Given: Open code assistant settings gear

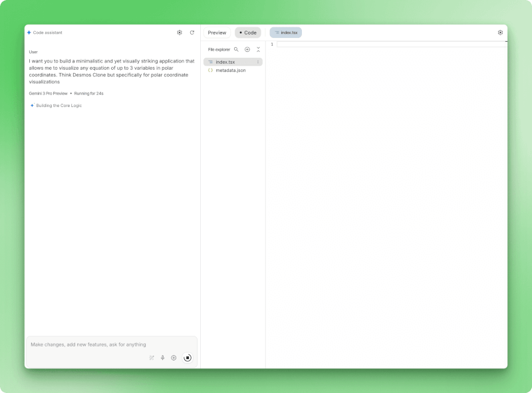Looking at the screenshot, I should point(180,33).
